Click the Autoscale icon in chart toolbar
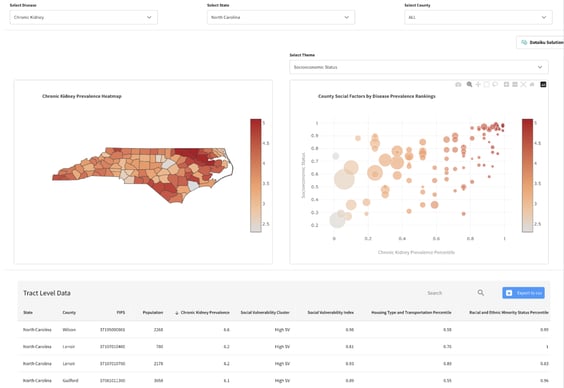The height and width of the screenshot is (388, 564). 523,85
